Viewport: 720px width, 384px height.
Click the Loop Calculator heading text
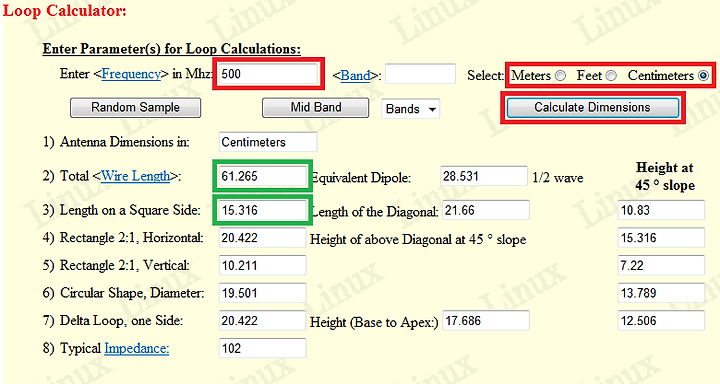(x=65, y=10)
